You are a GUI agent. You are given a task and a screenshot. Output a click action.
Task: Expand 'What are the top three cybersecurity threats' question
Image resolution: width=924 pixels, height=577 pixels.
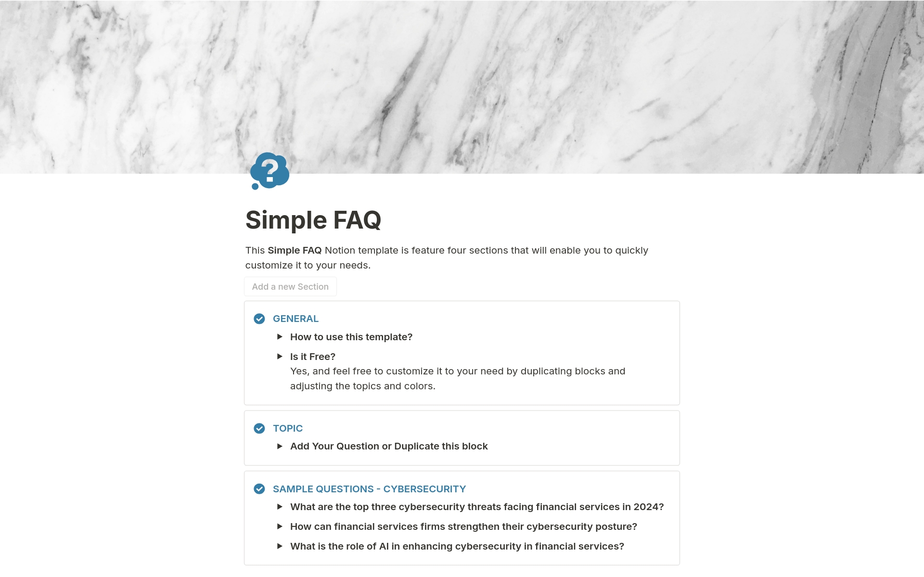pyautogui.click(x=281, y=507)
